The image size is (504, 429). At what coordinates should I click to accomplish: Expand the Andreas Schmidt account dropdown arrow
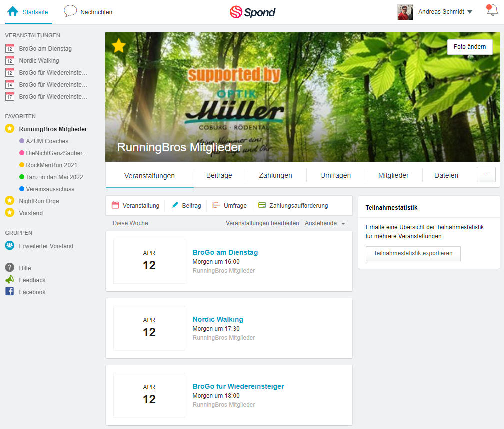coord(470,12)
